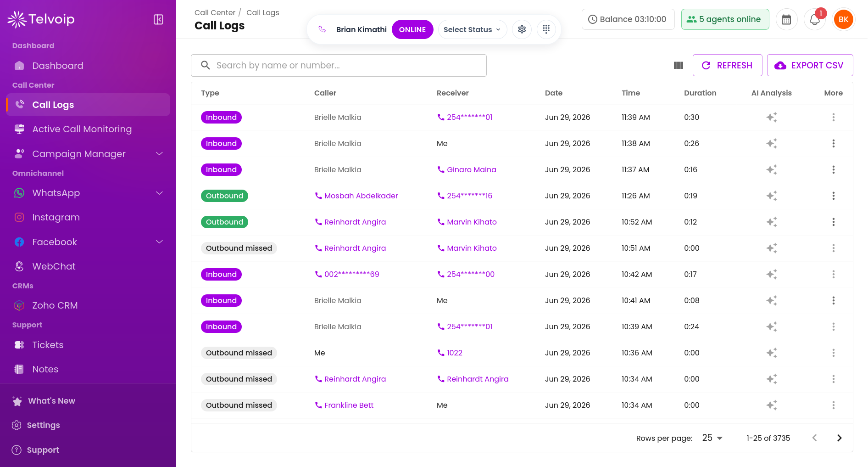Toggle column visibility icon near Refresh
The image size is (868, 467).
point(679,65)
